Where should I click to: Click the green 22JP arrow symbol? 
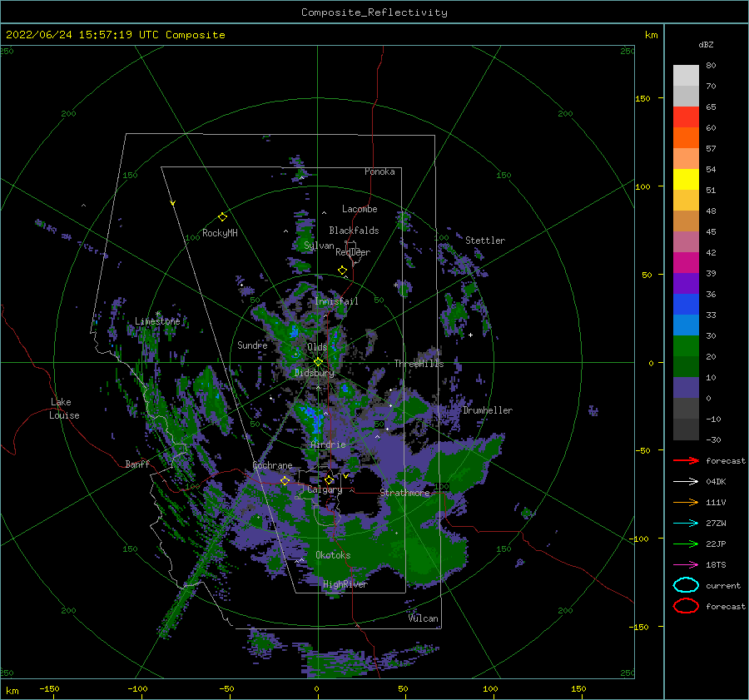[686, 544]
